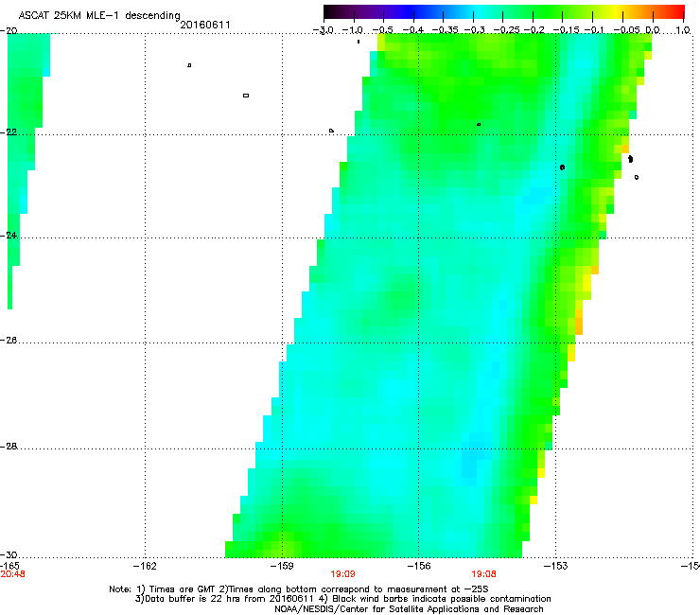Image resolution: width=700 pixels, height=615 pixels.
Task: Click the colorbar label '-0.4'
Action: pos(412,30)
